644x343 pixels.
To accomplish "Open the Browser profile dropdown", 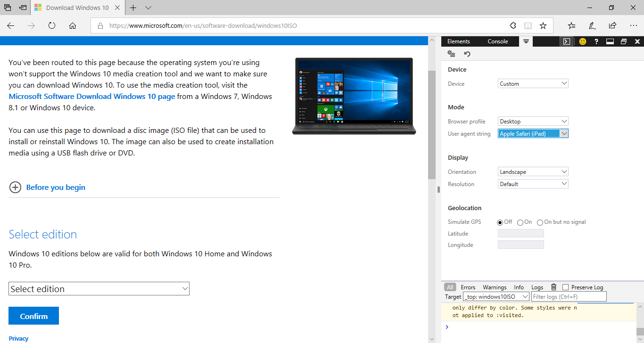I will click(x=533, y=121).
